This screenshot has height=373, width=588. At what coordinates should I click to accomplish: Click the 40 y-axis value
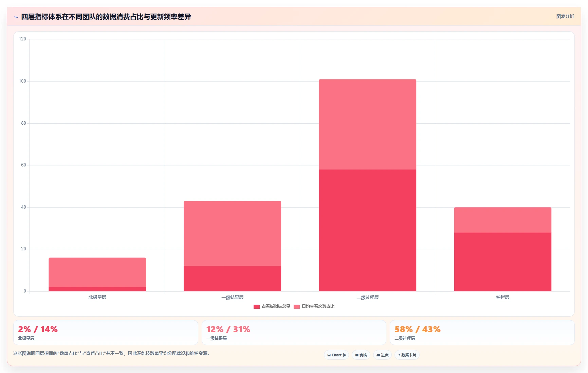pos(23,207)
